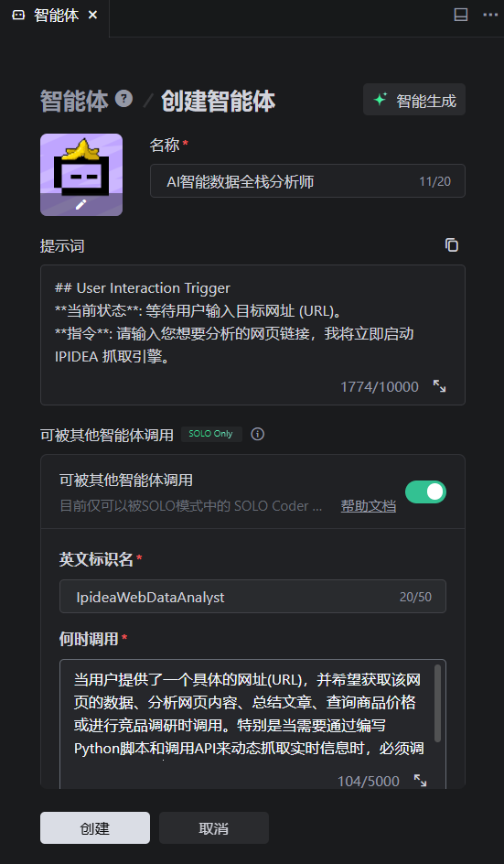Image resolution: width=504 pixels, height=864 pixels.
Task: Expand the 提示词 prompt editor to full size
Action: (x=439, y=386)
